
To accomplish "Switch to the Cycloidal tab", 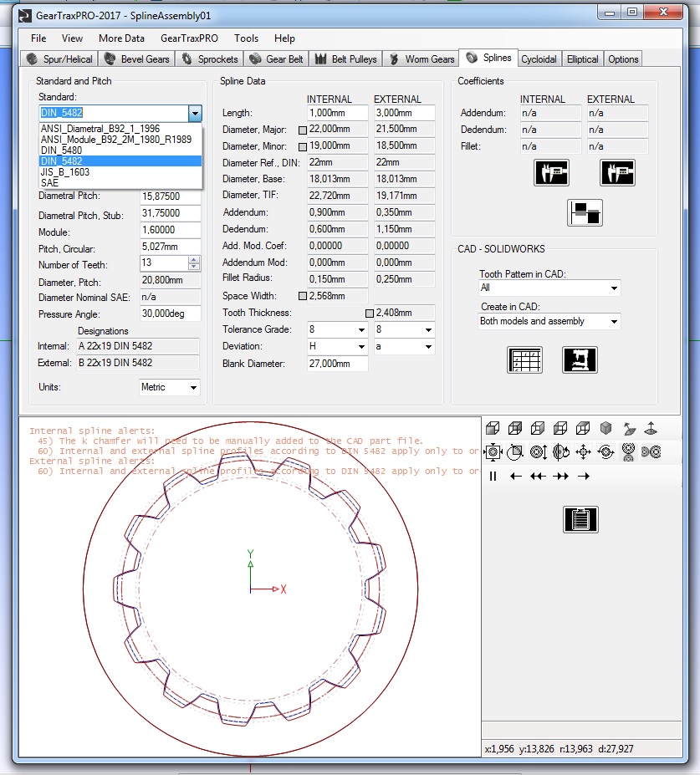I will (539, 59).
